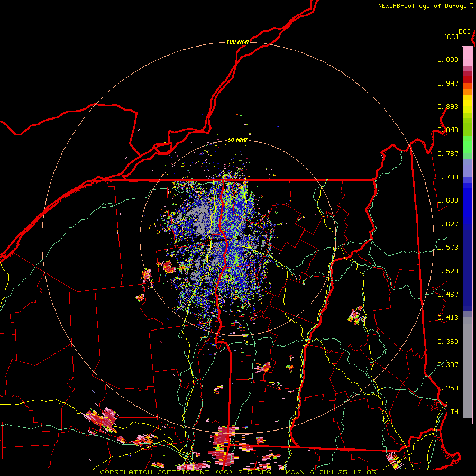Image resolution: width=476 pixels, height=476 pixels.
Task: Pick the pink swatch at top of color bar
Action: tap(467, 56)
